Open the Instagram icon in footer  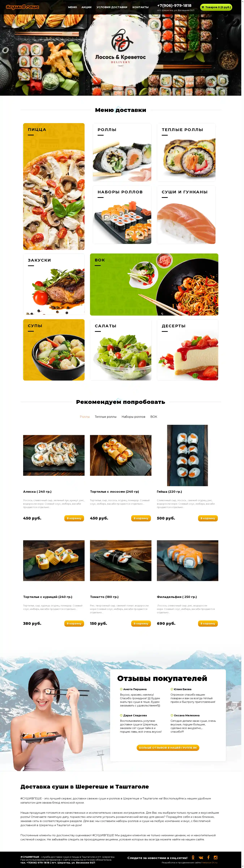click(x=216, y=857)
